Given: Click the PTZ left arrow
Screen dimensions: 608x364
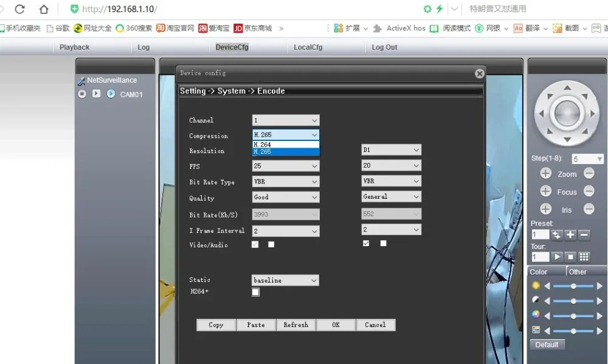Looking at the screenshot, I should click(x=541, y=114).
